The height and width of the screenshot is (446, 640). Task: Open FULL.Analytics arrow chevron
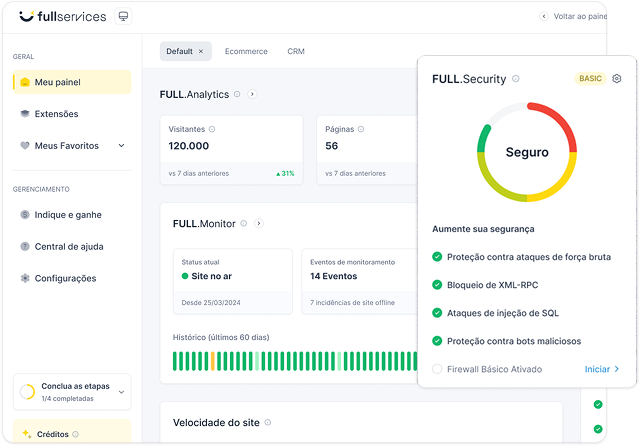click(252, 94)
